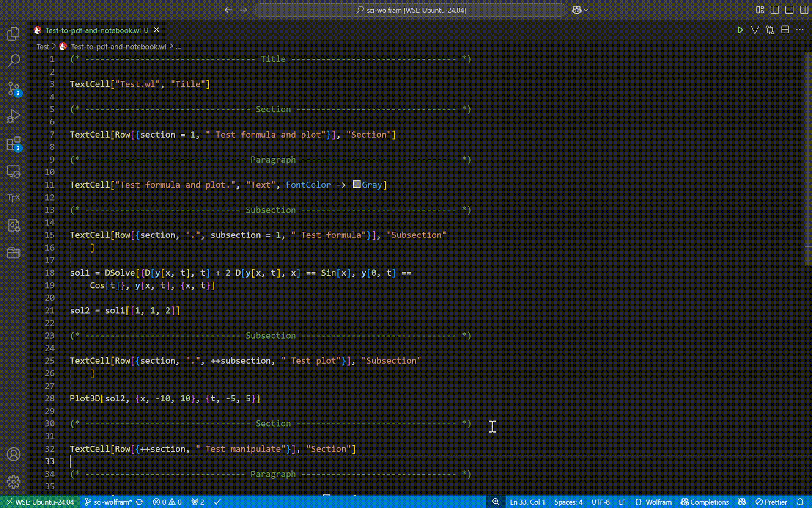The height and width of the screenshot is (508, 812).
Task: Open Completions status bar item
Action: click(705, 502)
